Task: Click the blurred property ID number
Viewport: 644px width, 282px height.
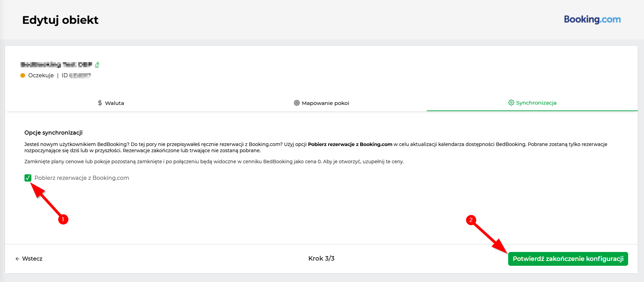Action: pyautogui.click(x=80, y=75)
